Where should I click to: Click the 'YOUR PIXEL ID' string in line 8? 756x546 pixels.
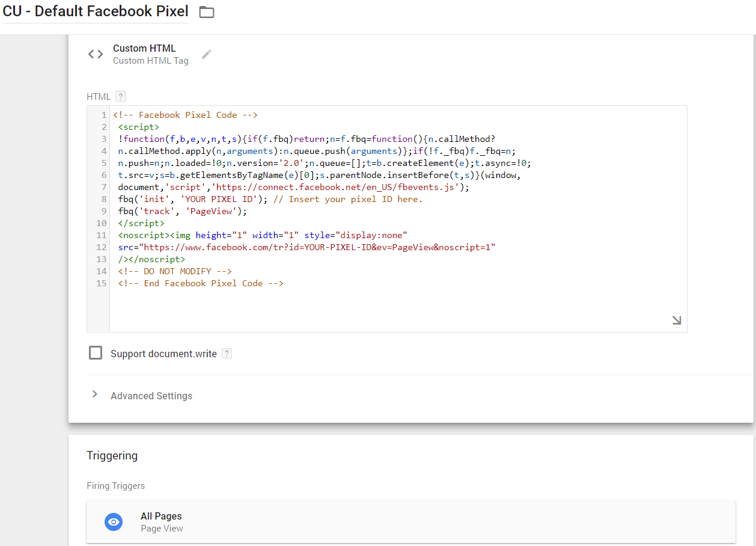tap(219, 199)
